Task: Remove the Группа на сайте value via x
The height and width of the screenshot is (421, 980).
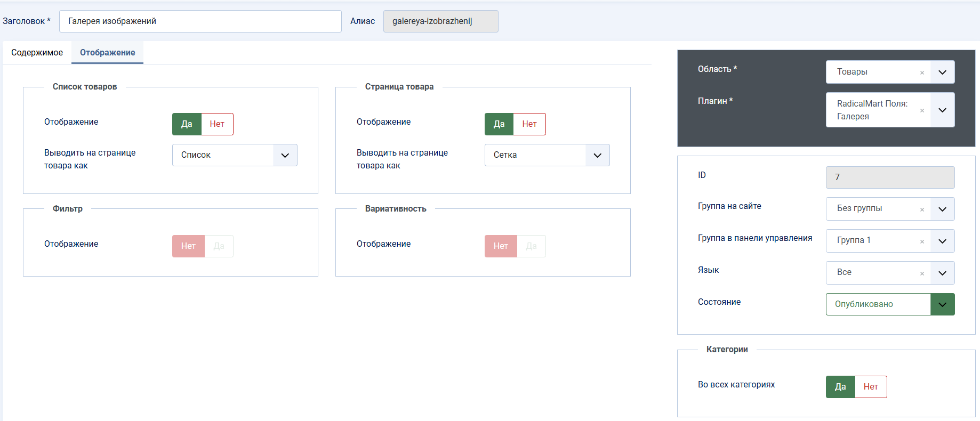Action: tap(922, 209)
